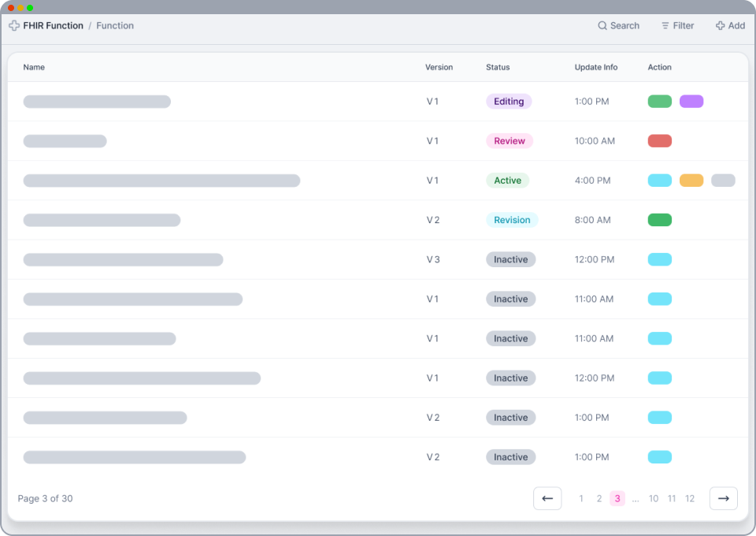
Task: Click the Editing status badge
Action: 509,102
